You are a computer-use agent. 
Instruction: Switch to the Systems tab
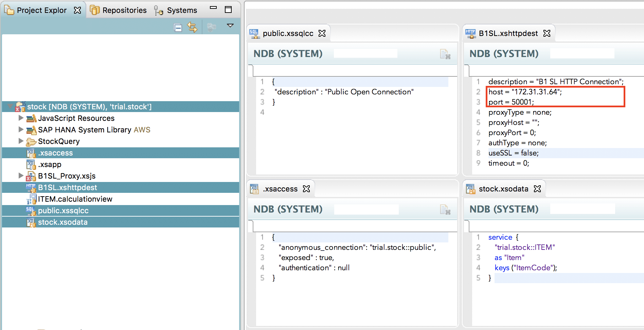click(x=176, y=10)
